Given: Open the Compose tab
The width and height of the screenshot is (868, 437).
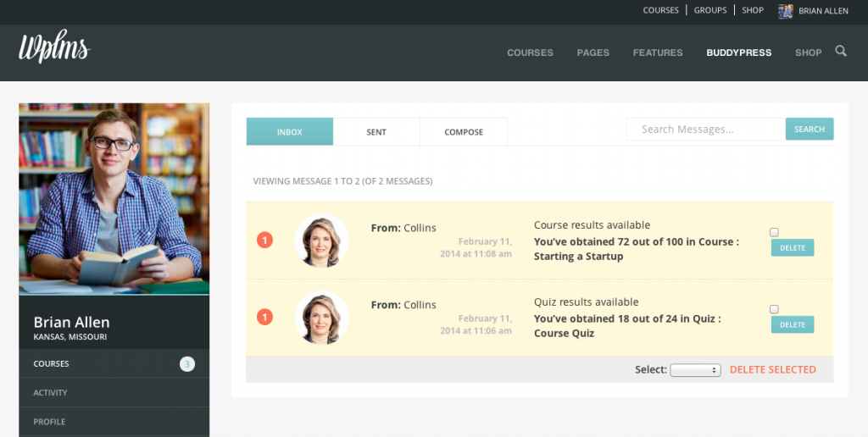Looking at the screenshot, I should click(x=464, y=132).
